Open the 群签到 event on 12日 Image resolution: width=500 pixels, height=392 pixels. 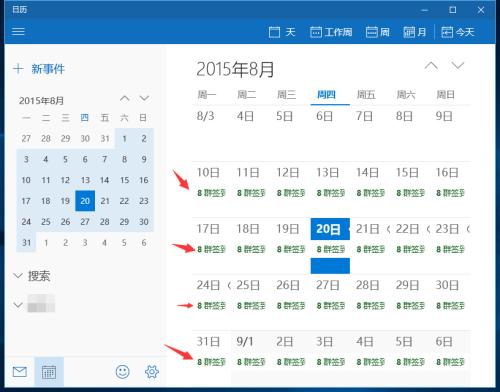(291, 193)
